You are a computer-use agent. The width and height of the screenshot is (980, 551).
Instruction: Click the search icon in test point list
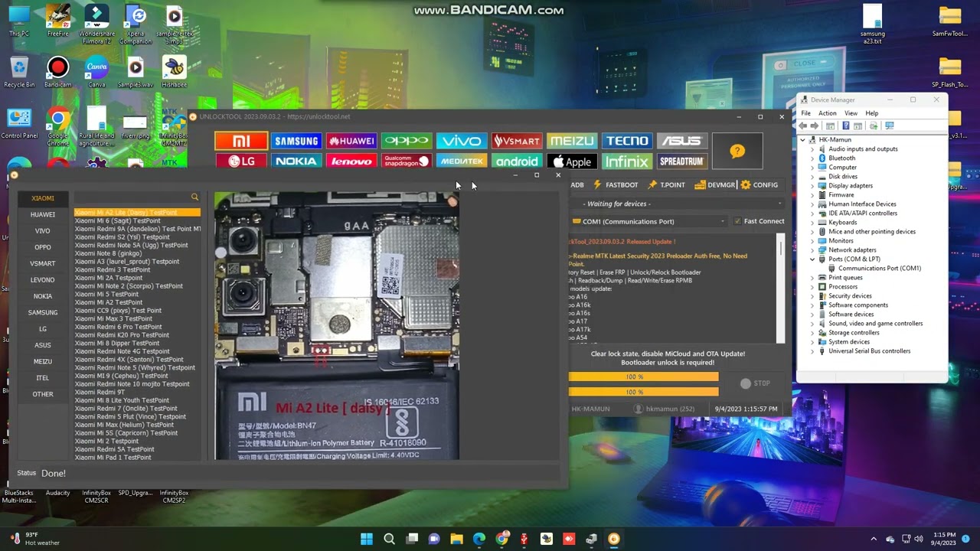tap(194, 197)
